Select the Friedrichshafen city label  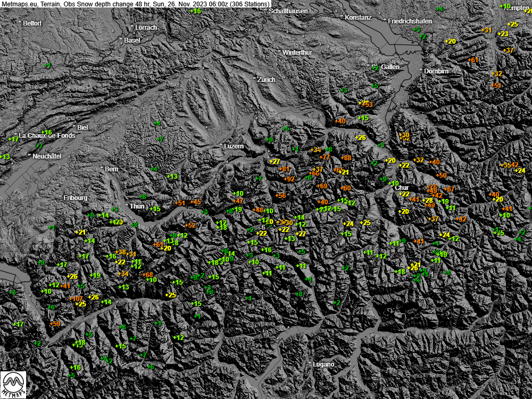point(409,21)
